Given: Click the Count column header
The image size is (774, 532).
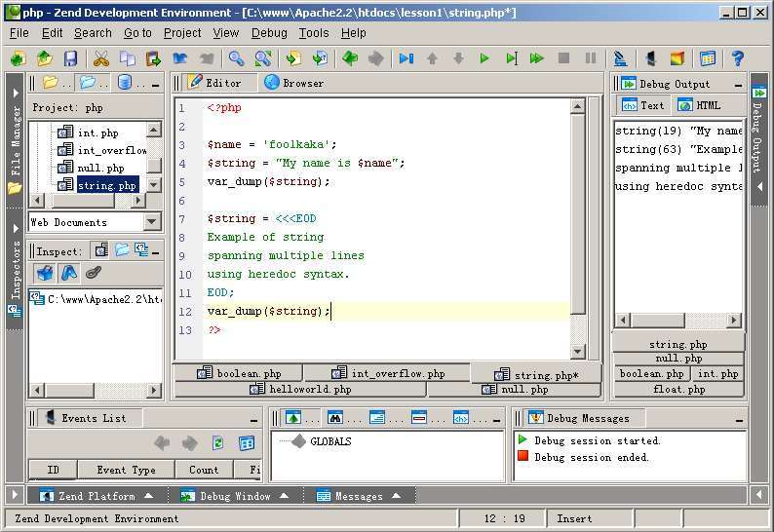Looking at the screenshot, I should 204,470.
